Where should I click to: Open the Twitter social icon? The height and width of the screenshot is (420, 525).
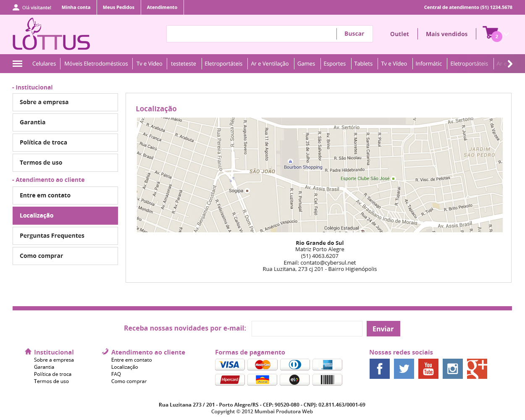pyautogui.click(x=404, y=369)
